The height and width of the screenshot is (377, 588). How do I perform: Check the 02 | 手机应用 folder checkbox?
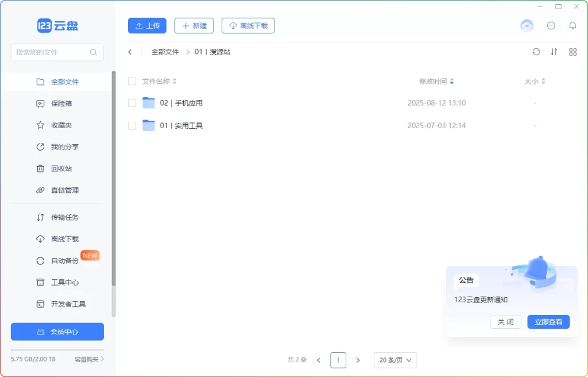(x=132, y=103)
